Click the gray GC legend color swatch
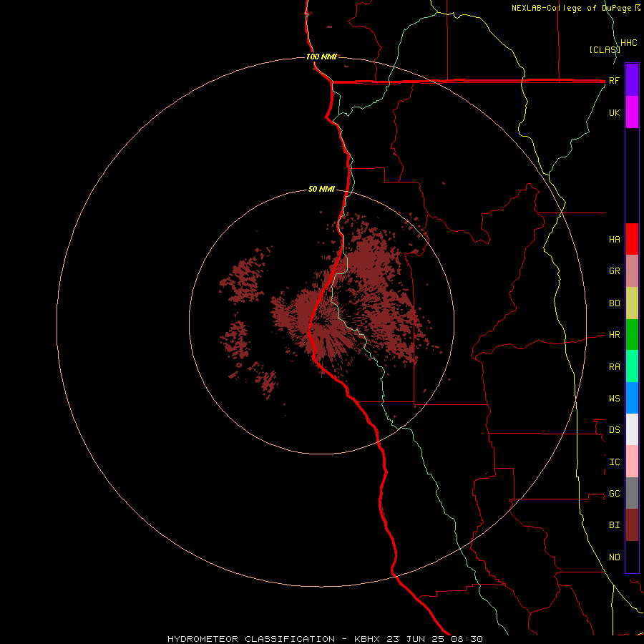The height and width of the screenshot is (644, 644). tap(632, 493)
